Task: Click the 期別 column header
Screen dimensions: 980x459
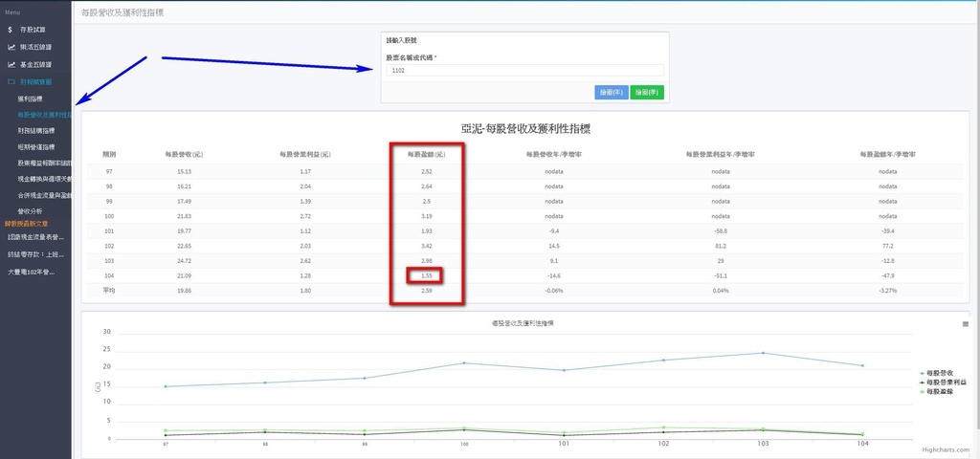Action: click(x=110, y=154)
